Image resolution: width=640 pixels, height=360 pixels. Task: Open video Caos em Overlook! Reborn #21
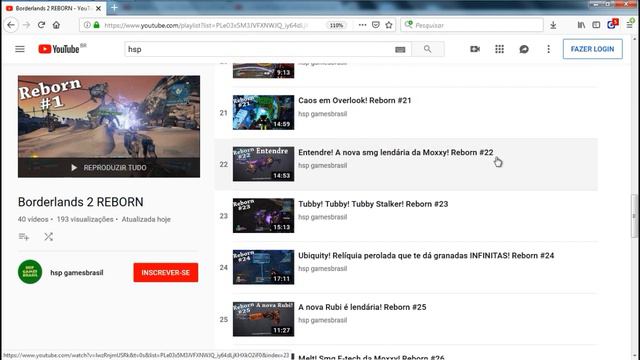pyautogui.click(x=355, y=100)
